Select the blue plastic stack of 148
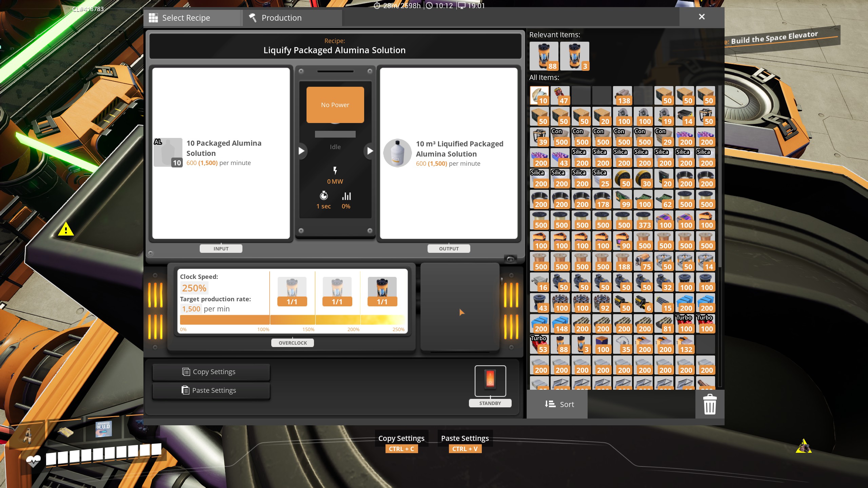The image size is (868, 488). coord(560,324)
